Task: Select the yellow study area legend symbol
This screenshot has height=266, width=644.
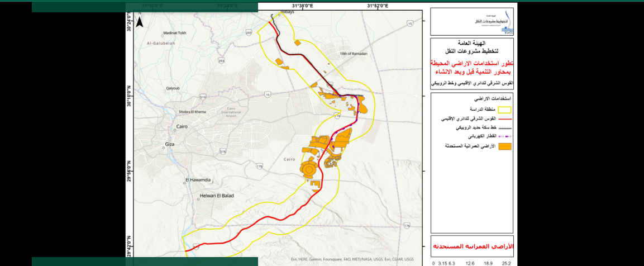Action: click(505, 110)
